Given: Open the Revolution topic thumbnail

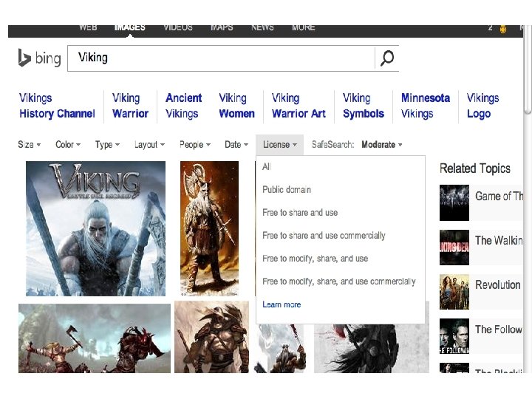Looking at the screenshot, I should [454, 292].
